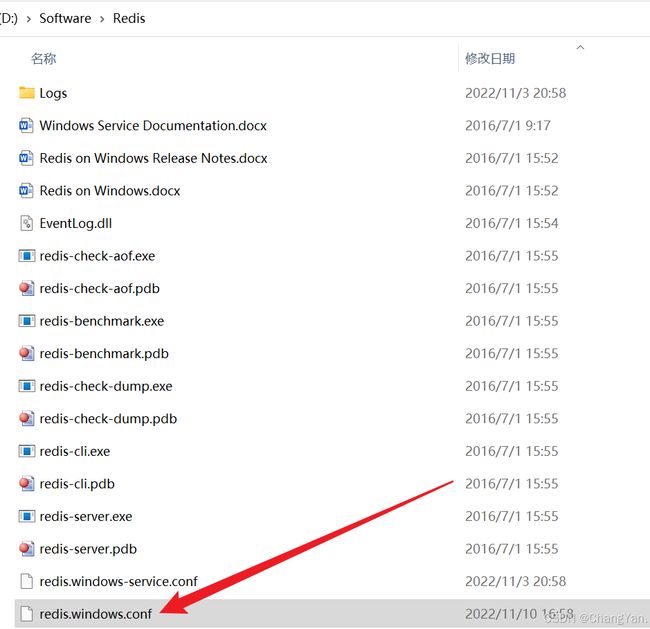Select file name redis-benchmark.exe
This screenshot has width=650, height=629.
(102, 321)
